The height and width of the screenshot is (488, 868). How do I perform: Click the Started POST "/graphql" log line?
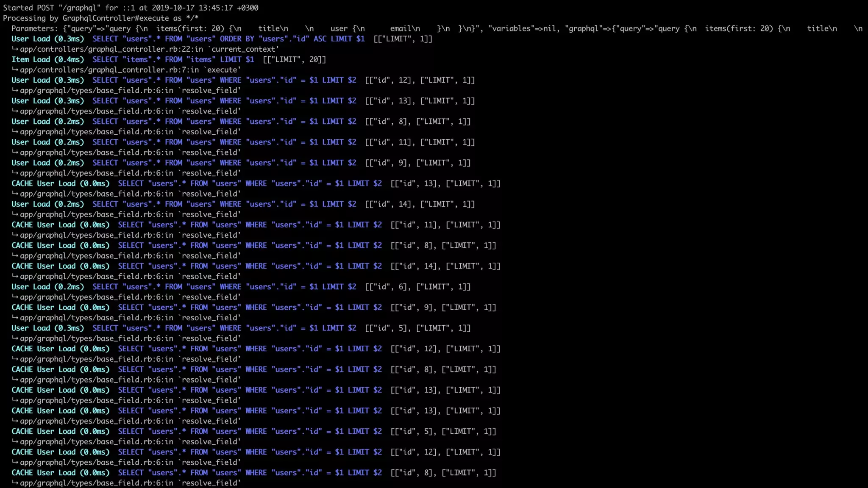point(131,8)
